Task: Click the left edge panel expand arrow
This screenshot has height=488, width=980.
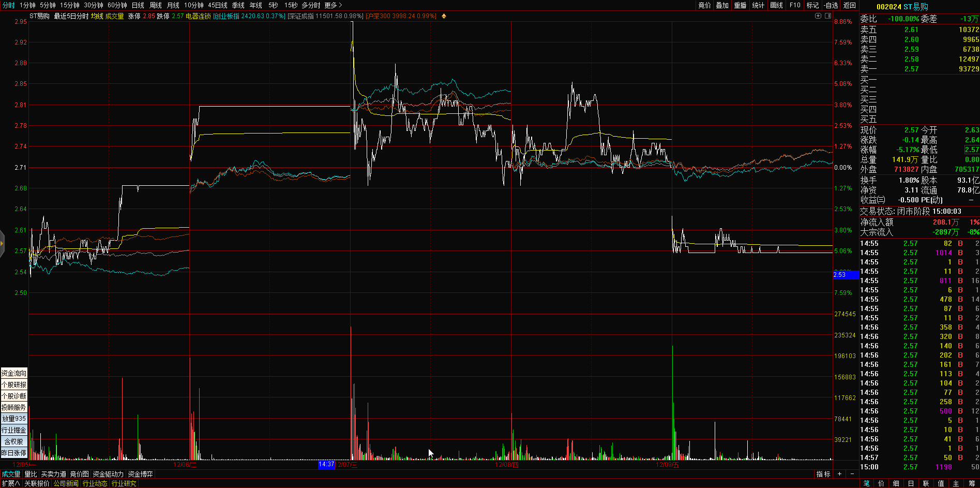Action: [x=2, y=243]
